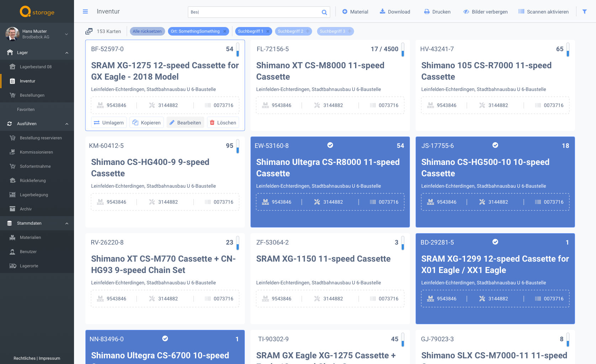Open the filter funnel icon
596x364 pixels.
(x=584, y=12)
